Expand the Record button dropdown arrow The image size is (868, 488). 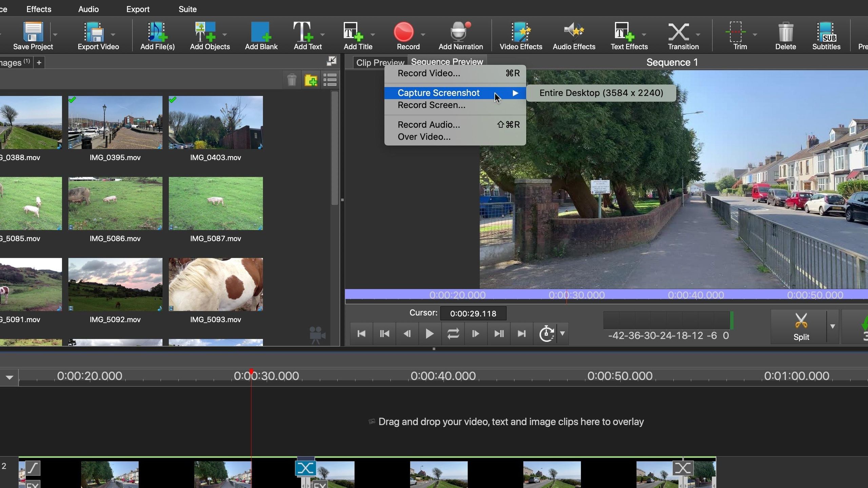point(423,35)
